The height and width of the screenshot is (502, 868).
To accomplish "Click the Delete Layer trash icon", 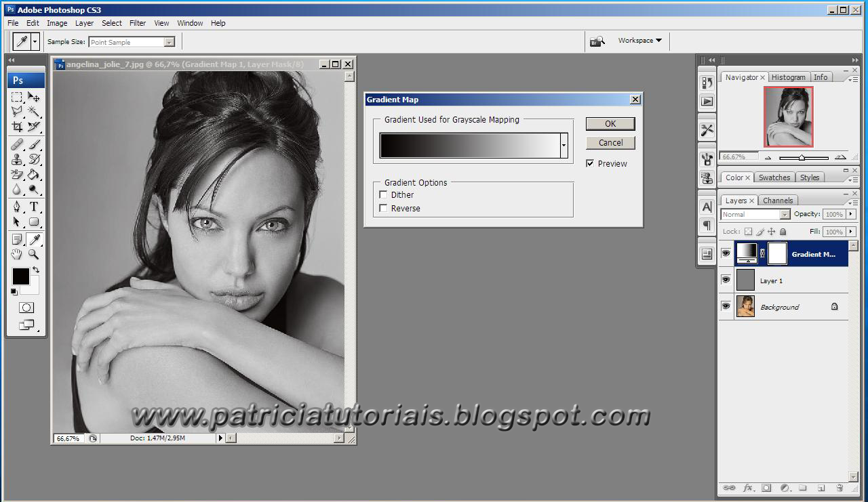I will [x=840, y=488].
